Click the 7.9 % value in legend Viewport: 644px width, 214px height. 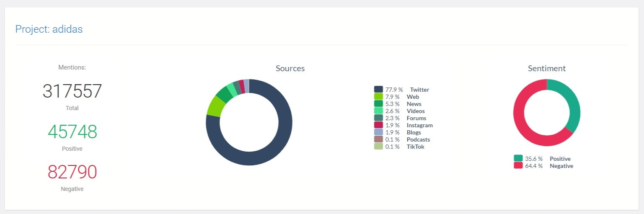[x=392, y=97]
